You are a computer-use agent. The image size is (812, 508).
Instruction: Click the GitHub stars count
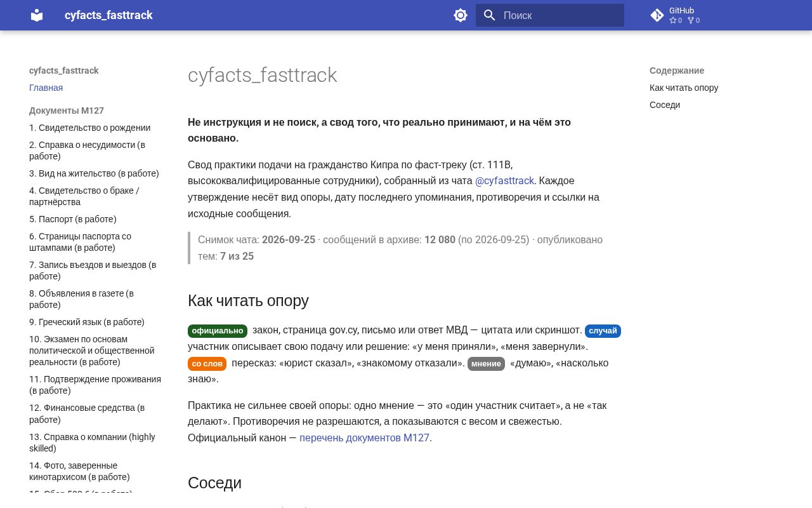pos(676,20)
